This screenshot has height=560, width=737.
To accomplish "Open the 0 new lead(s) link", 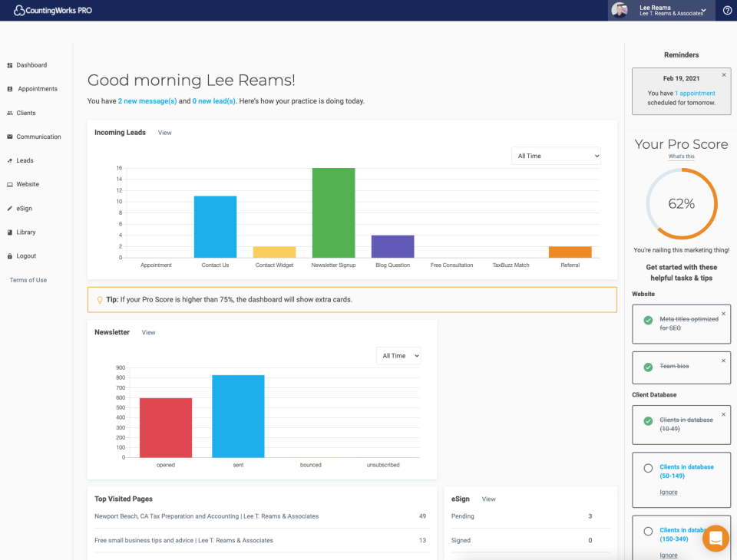I will pos(214,101).
